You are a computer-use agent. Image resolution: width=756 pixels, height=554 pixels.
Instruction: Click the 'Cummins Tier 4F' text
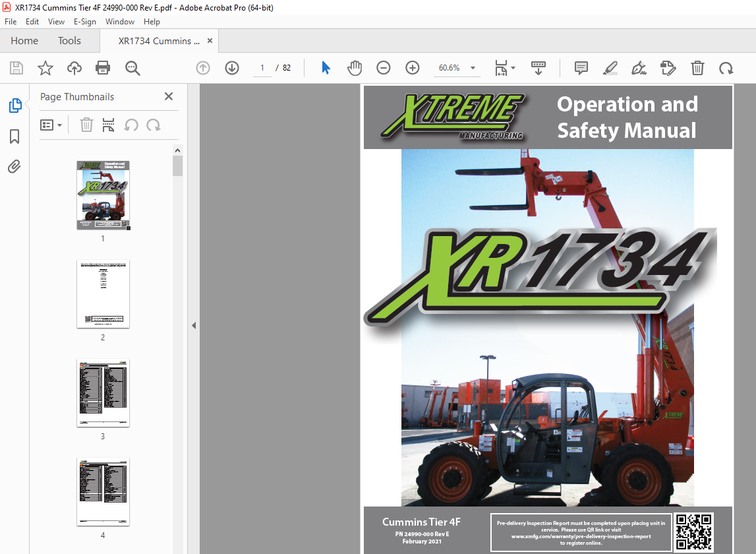[x=421, y=522]
